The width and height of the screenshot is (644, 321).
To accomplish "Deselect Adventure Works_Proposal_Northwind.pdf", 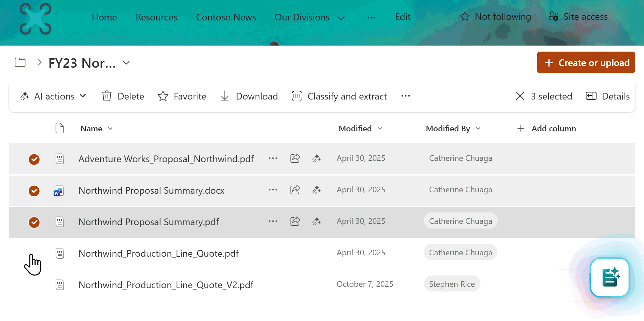I will 34,159.
